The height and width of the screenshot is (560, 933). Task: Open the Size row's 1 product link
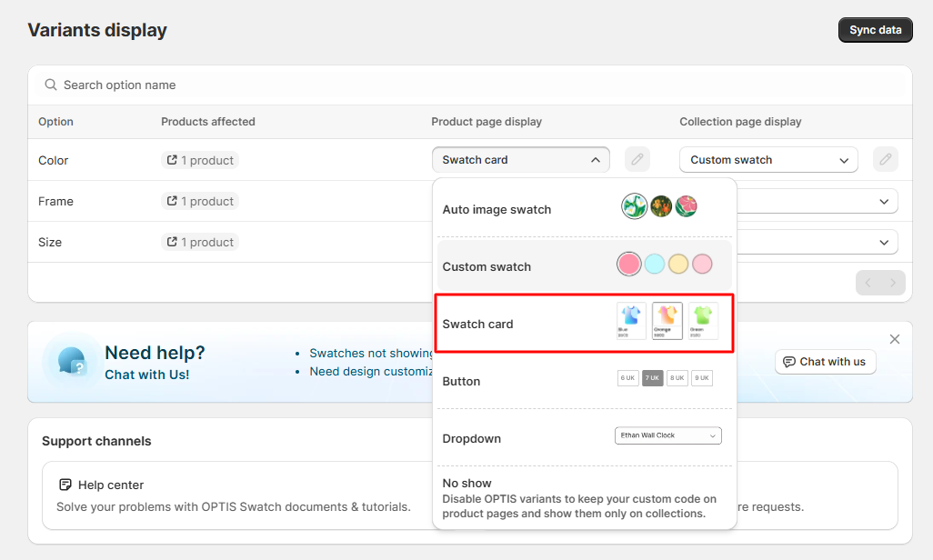point(200,242)
